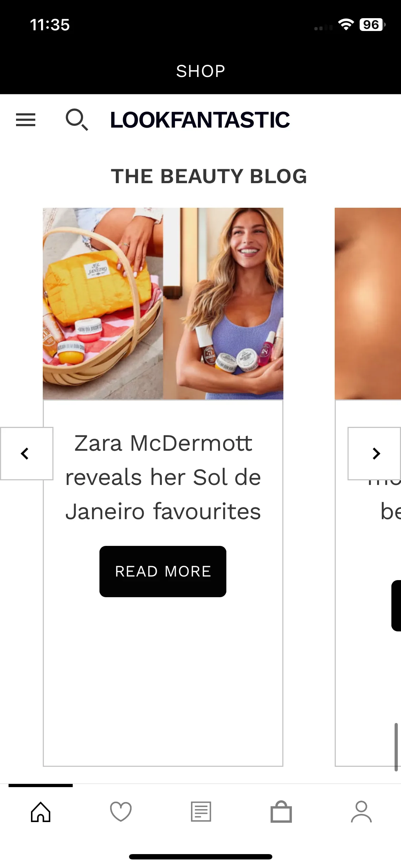Tap the Wi-Fi status icon
401x868 pixels.
pos(346,25)
